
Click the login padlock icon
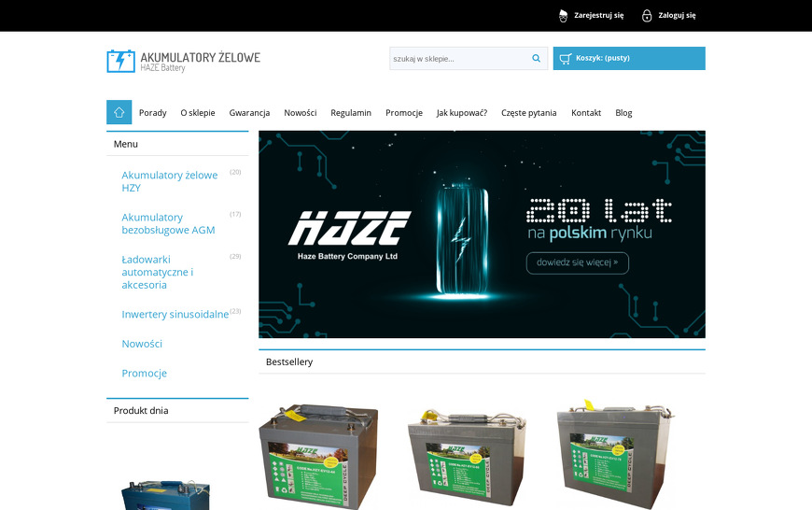[x=647, y=16]
